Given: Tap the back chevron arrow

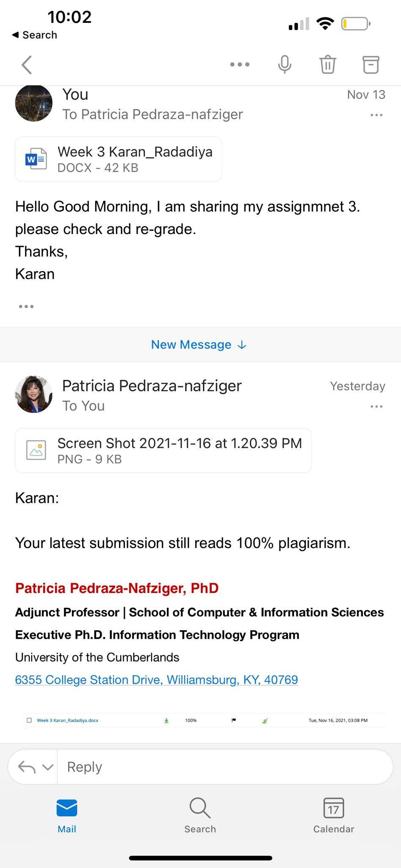Looking at the screenshot, I should (27, 65).
